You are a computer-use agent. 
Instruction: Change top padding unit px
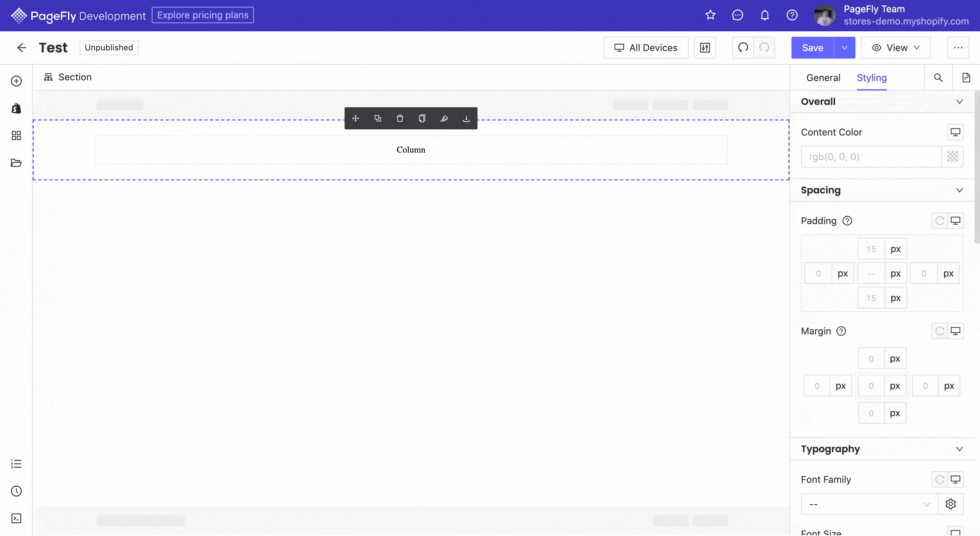click(896, 249)
